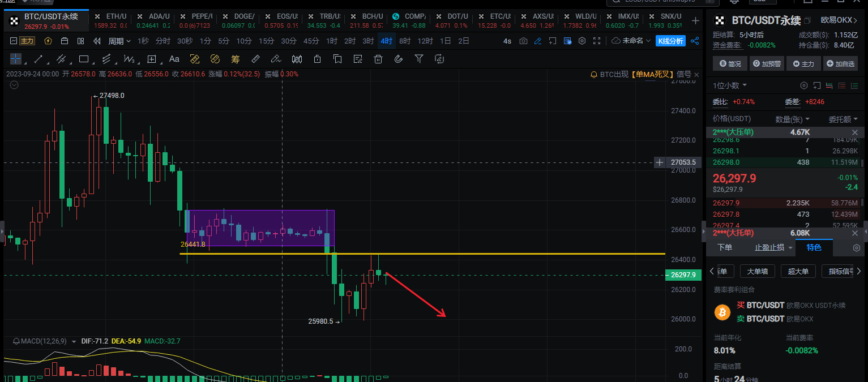Click the funnel filter icon
This screenshot has height=382, width=868.
pyautogui.click(x=419, y=59)
